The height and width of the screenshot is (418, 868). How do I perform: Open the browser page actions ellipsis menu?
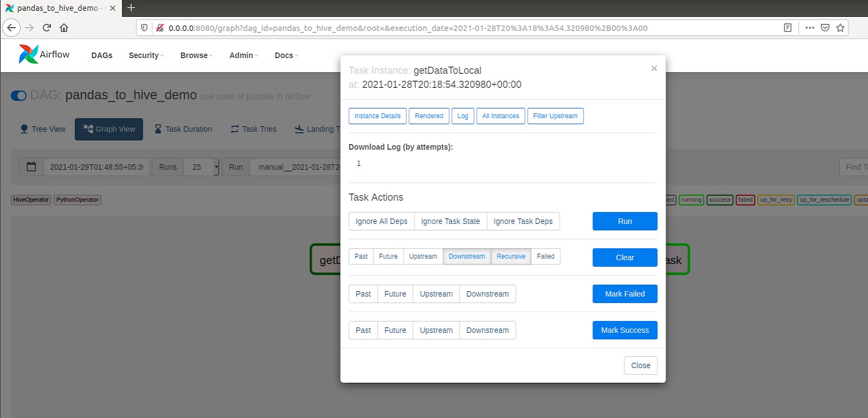[809, 28]
